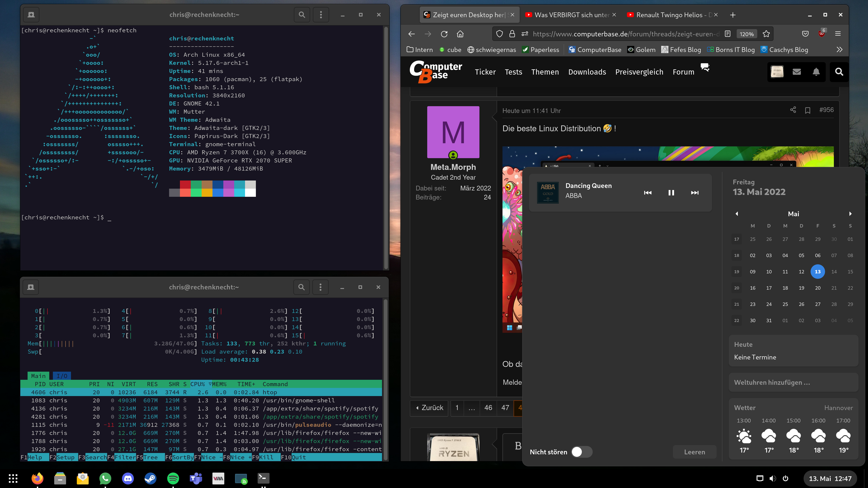Bookmark this page with the star
The height and width of the screenshot is (488, 868).
click(766, 34)
